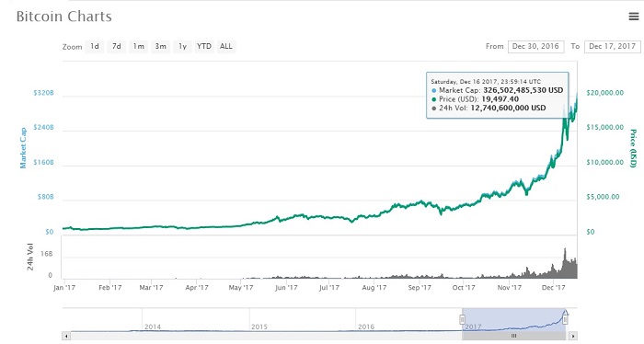Click the $160B market cap axis label
The width and height of the screenshot is (644, 344).
click(43, 162)
